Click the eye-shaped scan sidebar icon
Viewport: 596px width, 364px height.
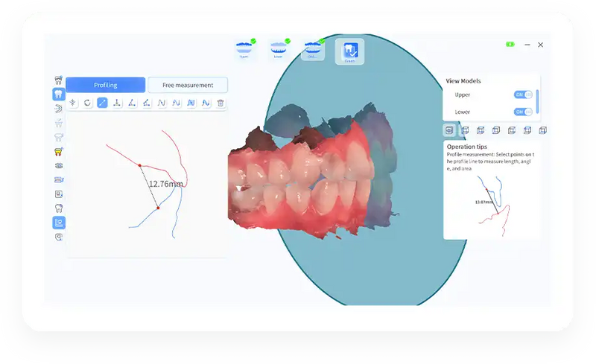click(x=59, y=166)
